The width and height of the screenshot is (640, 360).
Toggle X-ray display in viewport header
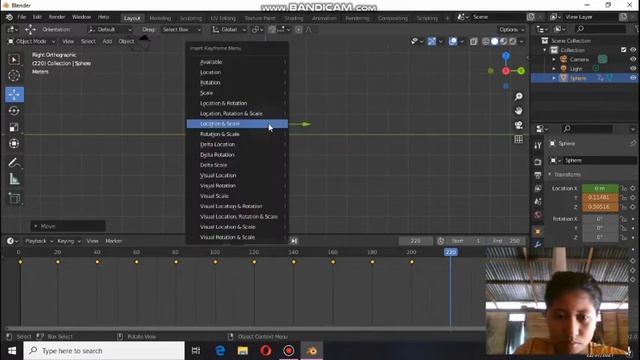point(473,41)
